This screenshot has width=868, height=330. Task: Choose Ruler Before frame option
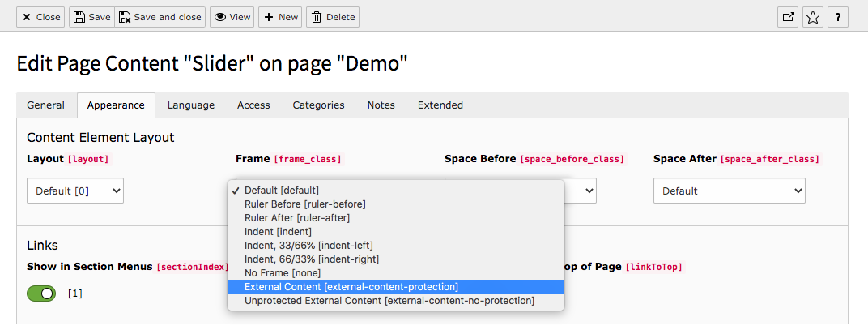click(304, 204)
